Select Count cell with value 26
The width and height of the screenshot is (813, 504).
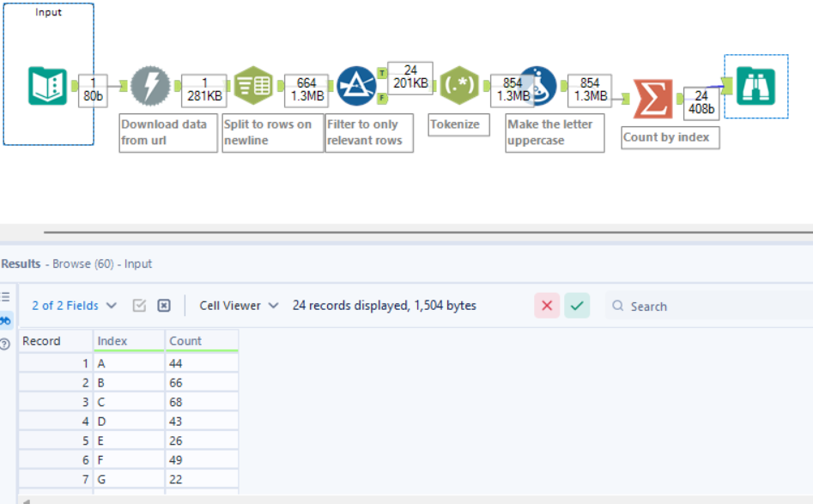click(202, 440)
